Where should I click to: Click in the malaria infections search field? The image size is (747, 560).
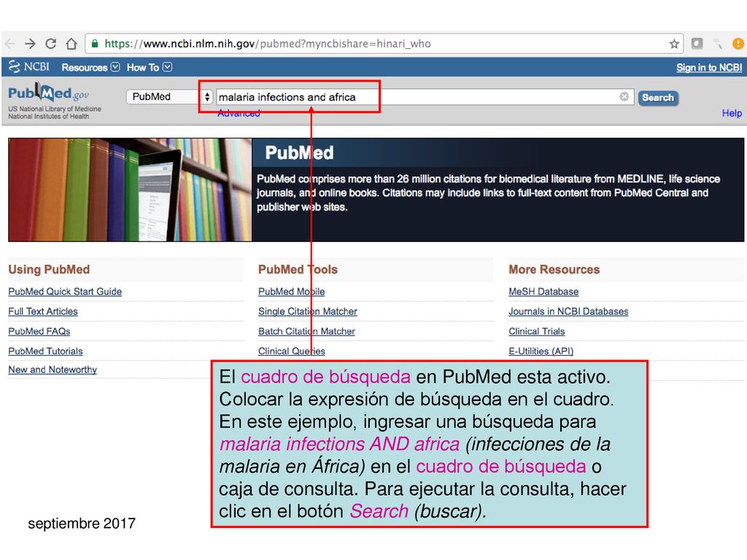click(x=425, y=97)
